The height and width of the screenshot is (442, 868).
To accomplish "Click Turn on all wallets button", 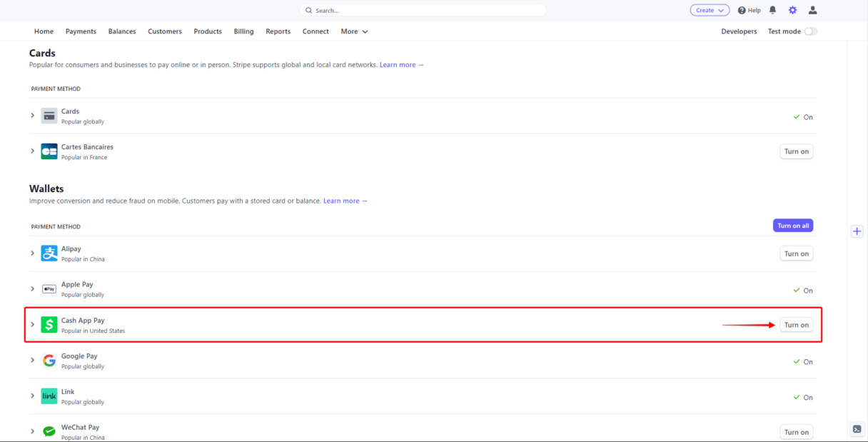I will pyautogui.click(x=793, y=226).
